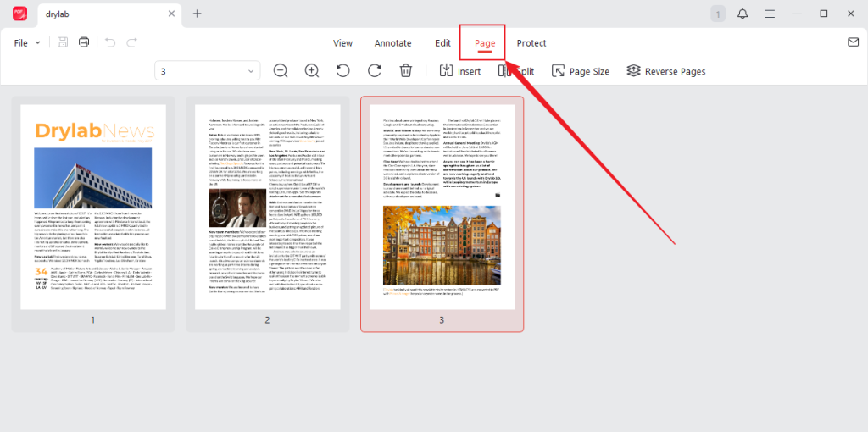This screenshot has width=868, height=432.
Task: Zoom out page thumbnails
Action: click(x=281, y=71)
